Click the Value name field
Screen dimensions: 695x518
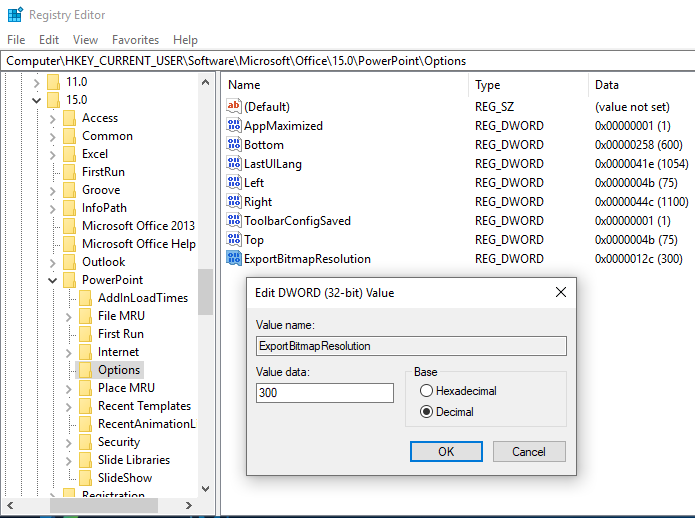[x=411, y=346]
